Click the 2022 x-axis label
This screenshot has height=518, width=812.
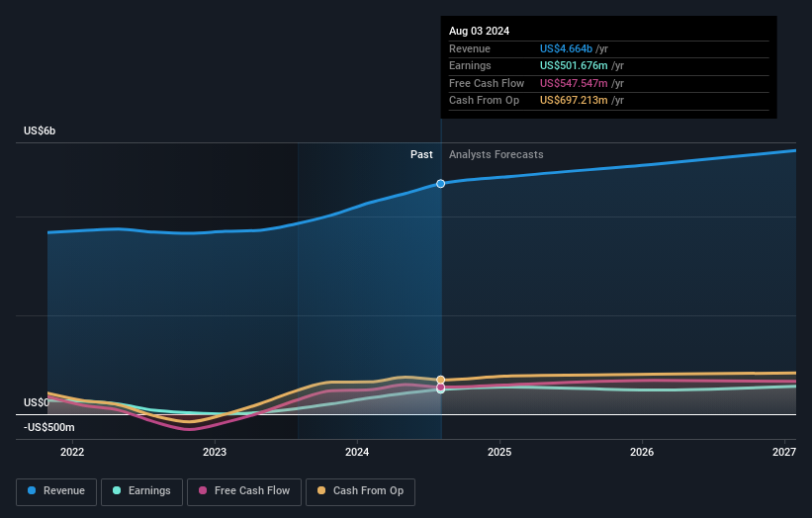coord(72,452)
